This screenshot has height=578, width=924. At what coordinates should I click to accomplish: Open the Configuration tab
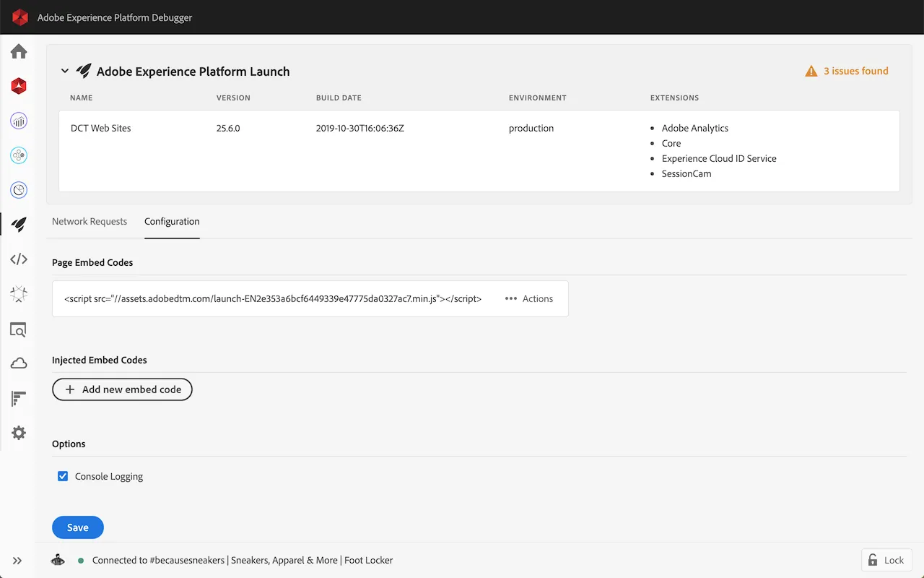[172, 221]
